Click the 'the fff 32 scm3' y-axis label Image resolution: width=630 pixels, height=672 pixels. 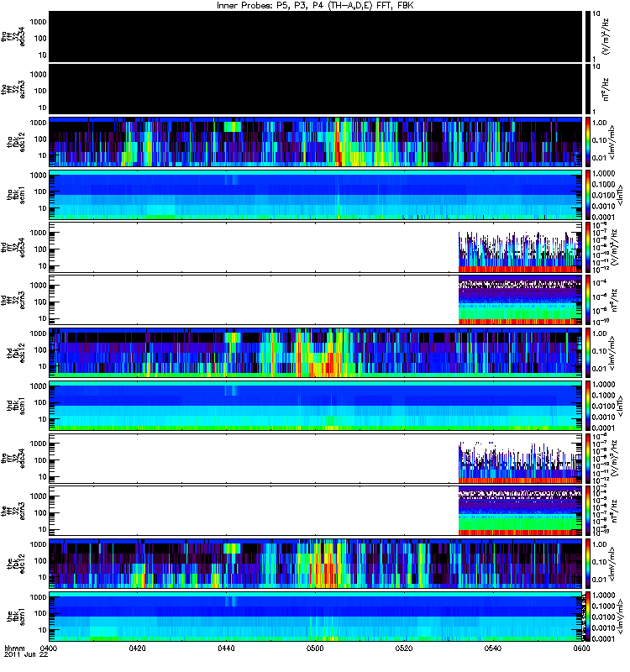[13, 512]
